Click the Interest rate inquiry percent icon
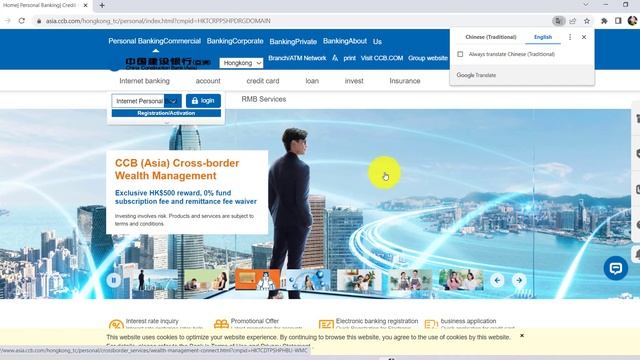This screenshot has height=360, width=640. pos(116,325)
